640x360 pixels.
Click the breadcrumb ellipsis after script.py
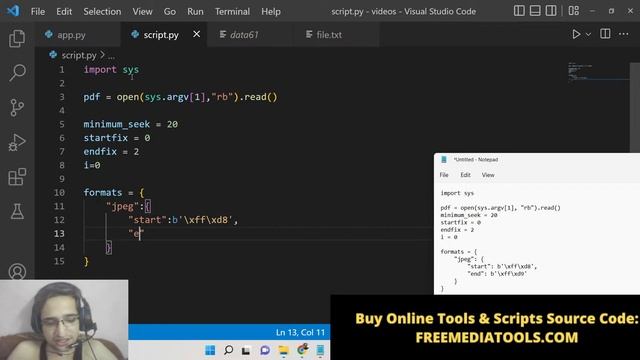111,56
